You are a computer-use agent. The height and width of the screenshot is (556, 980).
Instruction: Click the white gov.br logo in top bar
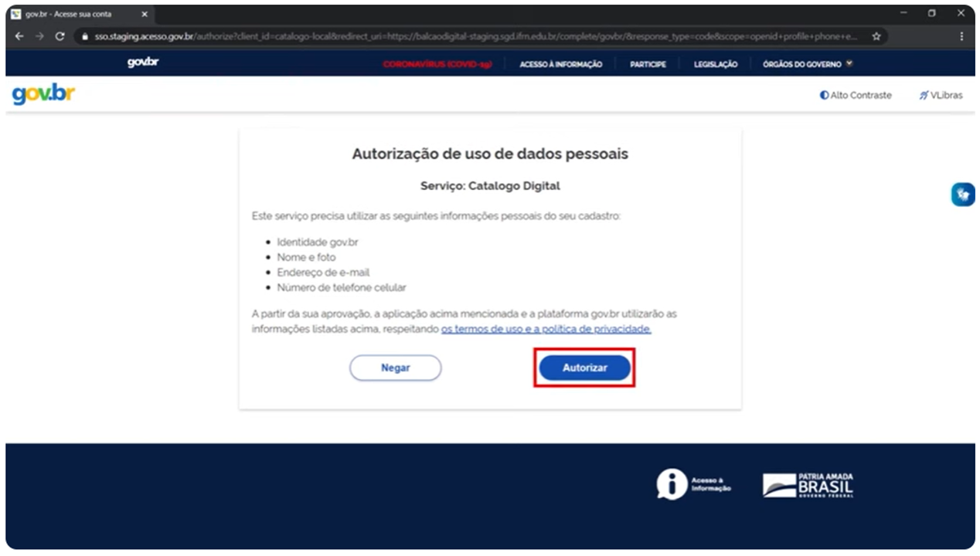point(143,63)
